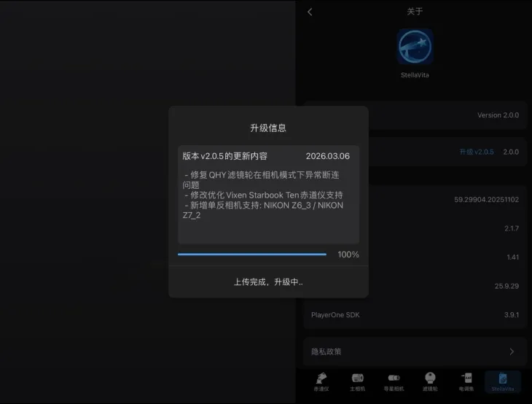Click the QHY 滤镜轮 fix changelog line

(261, 180)
